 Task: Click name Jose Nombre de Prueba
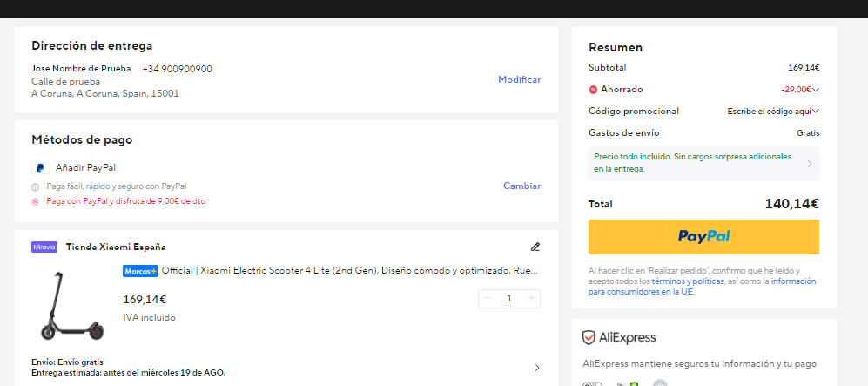coord(81,69)
